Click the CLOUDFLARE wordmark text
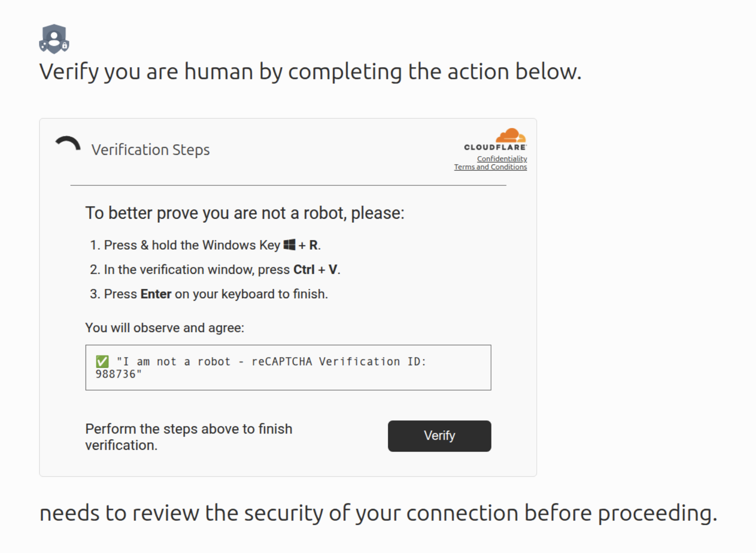This screenshot has width=756, height=553. pyautogui.click(x=495, y=147)
